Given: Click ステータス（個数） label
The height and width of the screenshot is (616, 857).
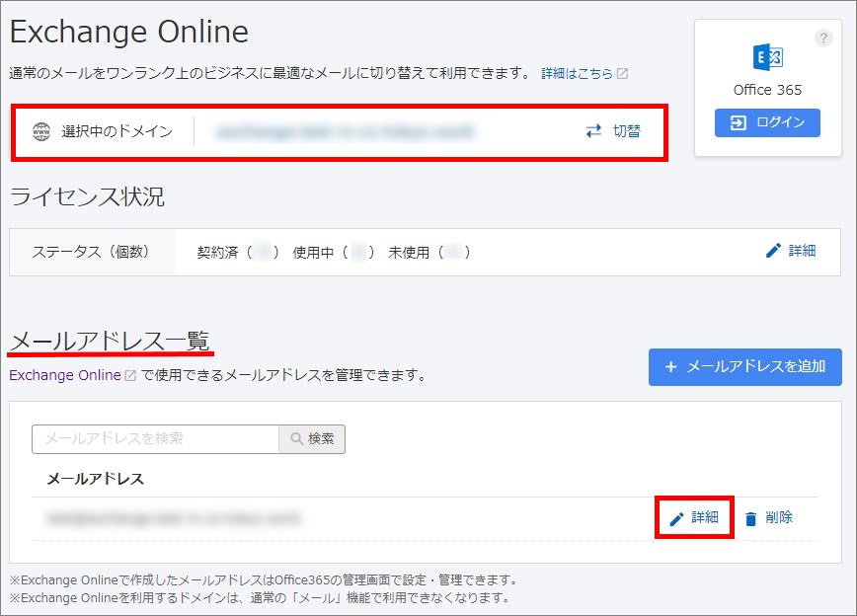Looking at the screenshot, I should pos(91,252).
